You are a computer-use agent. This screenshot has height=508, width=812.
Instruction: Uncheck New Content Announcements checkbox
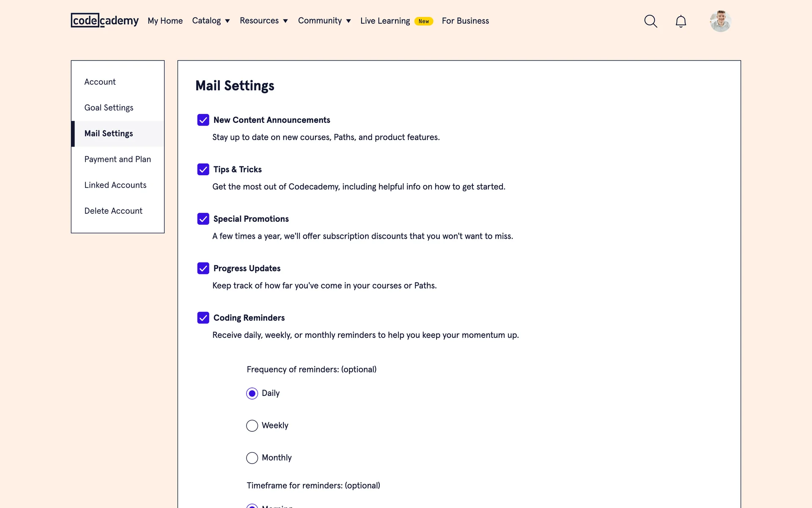coord(203,120)
